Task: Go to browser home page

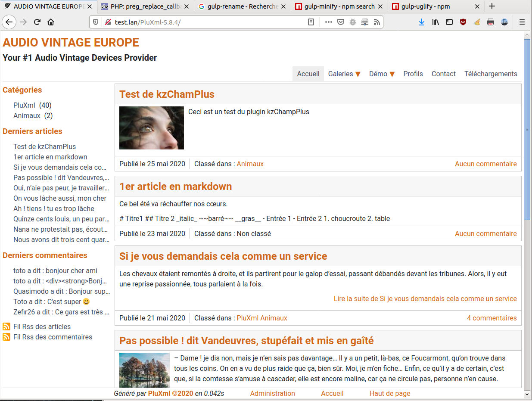Action: tap(51, 22)
